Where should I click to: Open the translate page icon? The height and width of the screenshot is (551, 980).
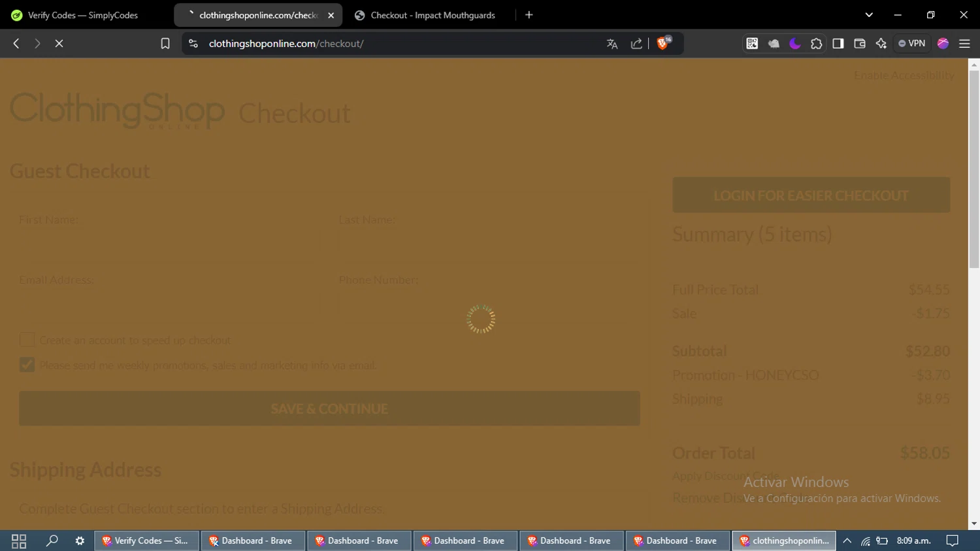pyautogui.click(x=612, y=44)
